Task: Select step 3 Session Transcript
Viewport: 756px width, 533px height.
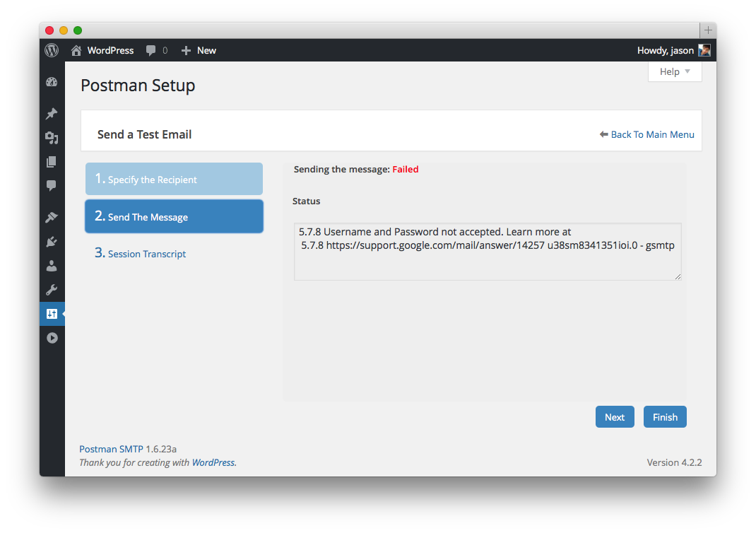Action: (147, 254)
